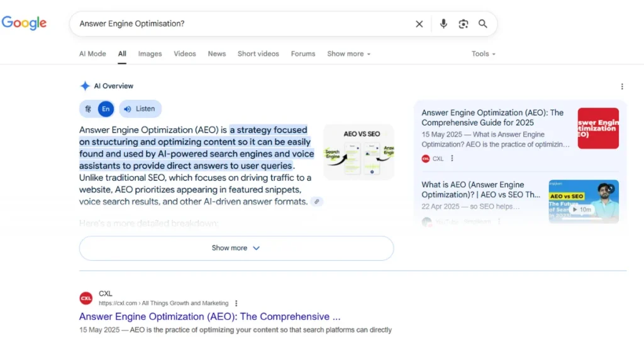
Task: Switch to AI Mode tab
Action: pos(92,54)
